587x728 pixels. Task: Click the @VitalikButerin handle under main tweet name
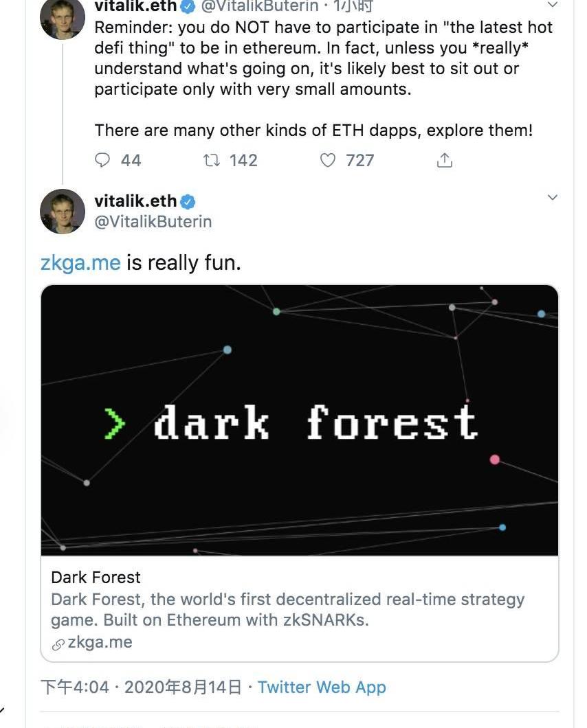153,222
